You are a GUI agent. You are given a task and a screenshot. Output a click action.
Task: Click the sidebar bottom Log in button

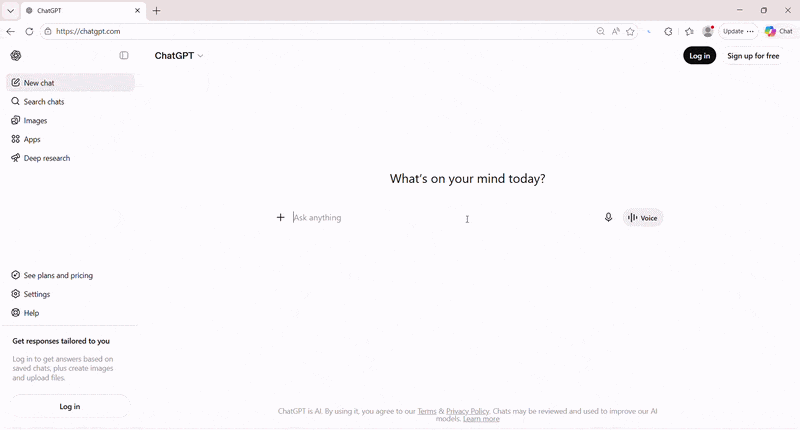70,407
